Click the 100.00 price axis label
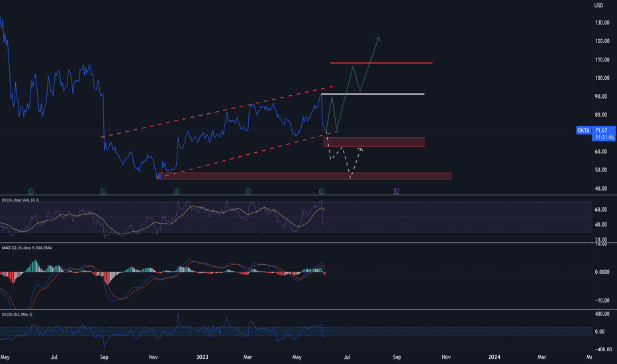This screenshot has width=617, height=364. [602, 78]
